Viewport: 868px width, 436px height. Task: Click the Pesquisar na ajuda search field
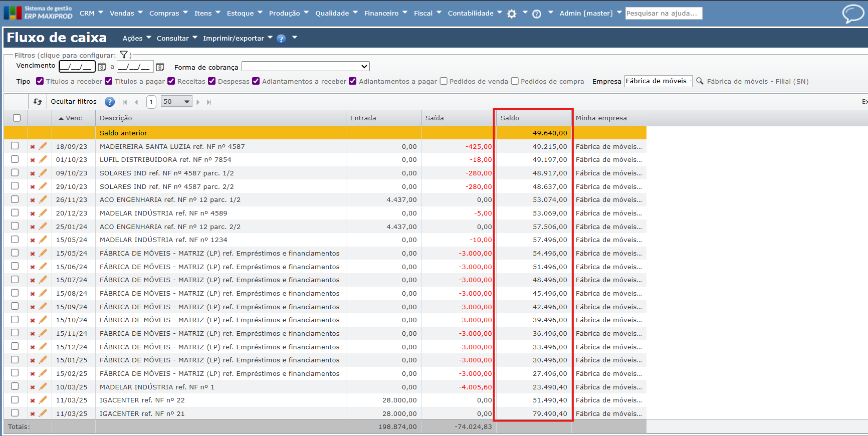pos(663,14)
